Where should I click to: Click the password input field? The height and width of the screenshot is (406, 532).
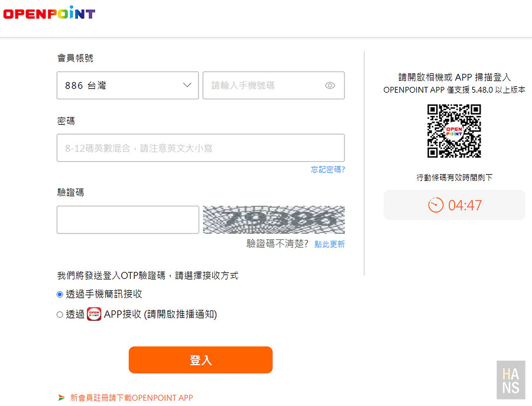pyautogui.click(x=200, y=148)
